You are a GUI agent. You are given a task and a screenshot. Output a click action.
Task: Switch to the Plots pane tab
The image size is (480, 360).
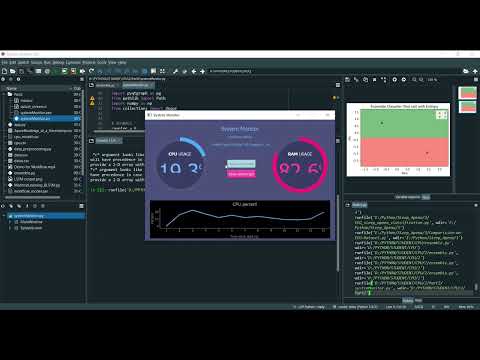point(426,197)
